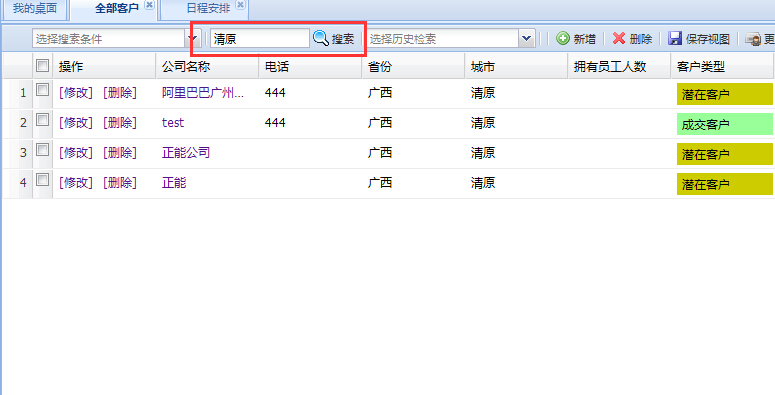Click the 客户类型 column header
This screenshot has height=395, width=775.
click(723, 66)
